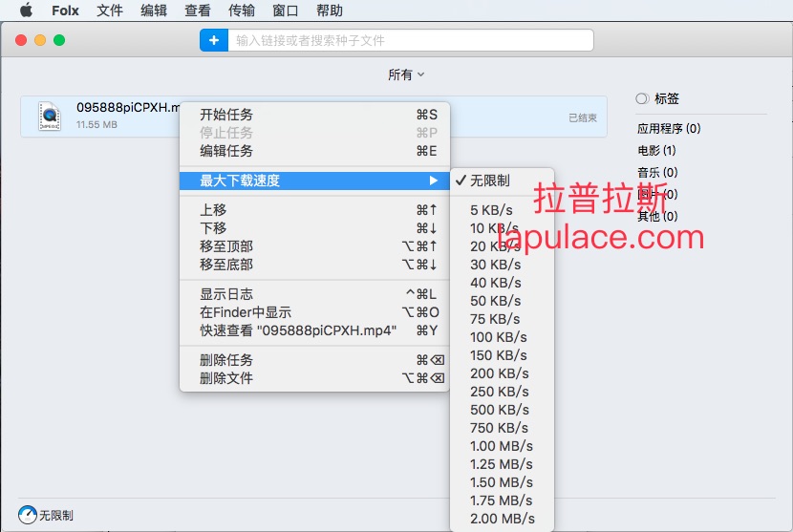Set max speed to 50 KB/s
This screenshot has height=532, width=793.
coord(502,301)
